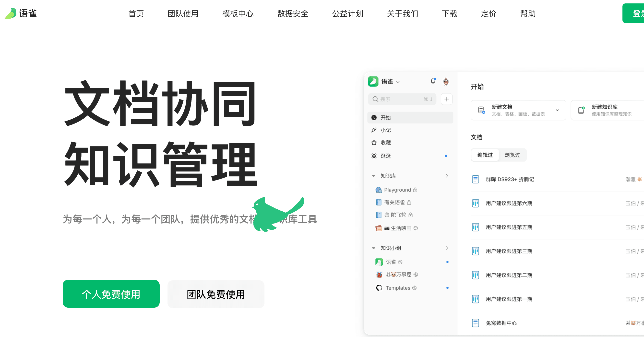Collapse the 知识小组 section triangle
Image resolution: width=644 pixels, height=337 pixels.
(373, 248)
